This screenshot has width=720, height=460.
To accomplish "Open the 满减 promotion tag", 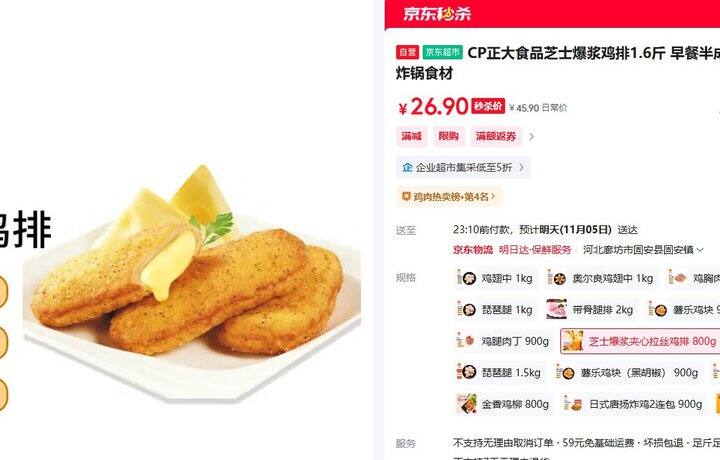I will [411, 136].
